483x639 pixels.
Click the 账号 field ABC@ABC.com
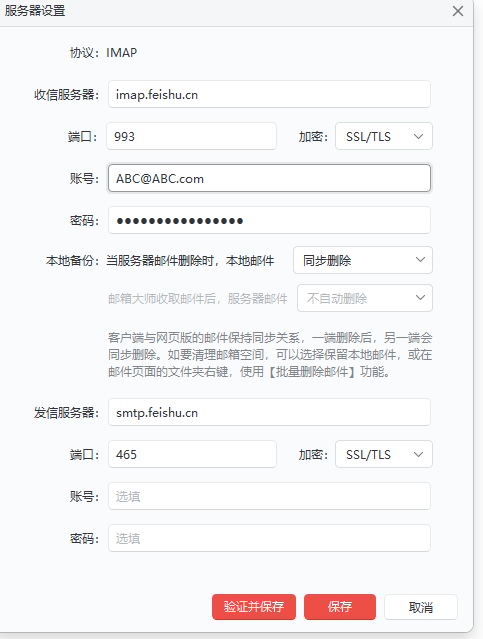[x=269, y=178]
